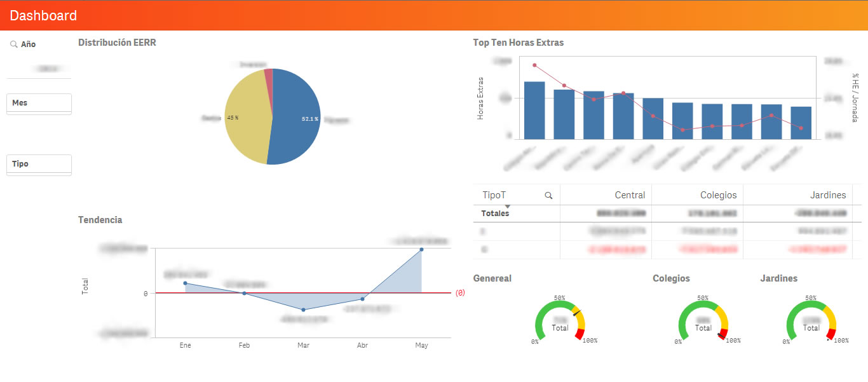The width and height of the screenshot is (868, 382).
Task: Sort by the Colegios column header
Action: coord(718,195)
